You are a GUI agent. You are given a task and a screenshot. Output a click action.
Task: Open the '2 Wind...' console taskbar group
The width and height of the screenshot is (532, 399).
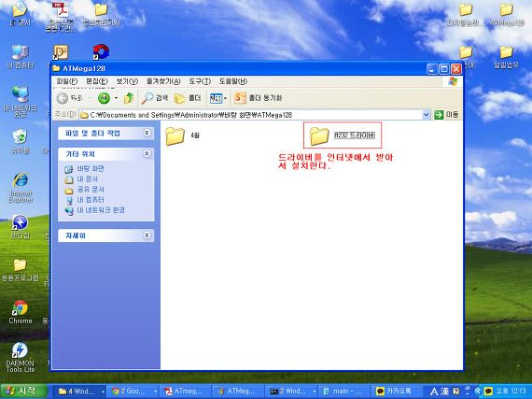292,392
